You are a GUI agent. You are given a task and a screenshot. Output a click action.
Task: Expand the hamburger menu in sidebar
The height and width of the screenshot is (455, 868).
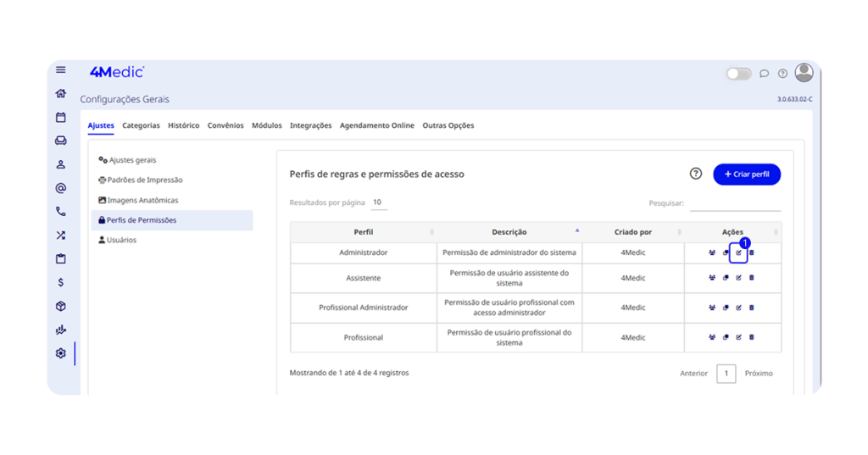(60, 70)
